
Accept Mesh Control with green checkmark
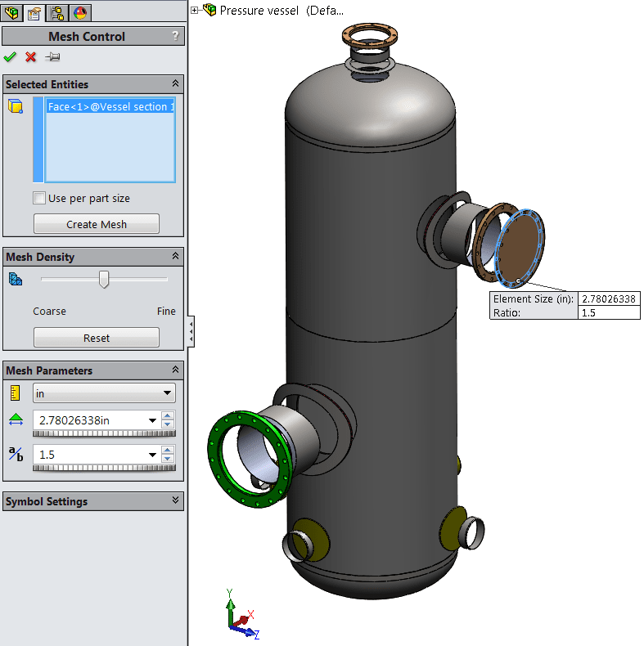[x=10, y=56]
